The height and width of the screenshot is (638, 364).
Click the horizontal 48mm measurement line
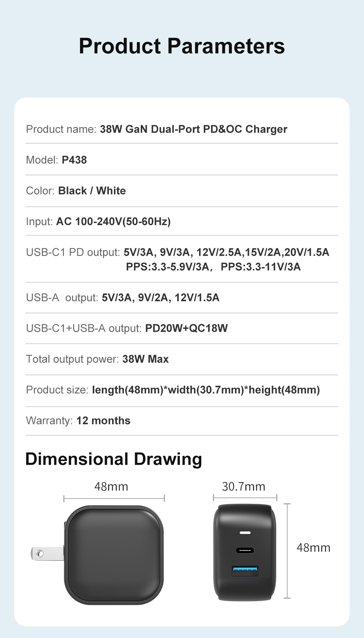coord(114,498)
